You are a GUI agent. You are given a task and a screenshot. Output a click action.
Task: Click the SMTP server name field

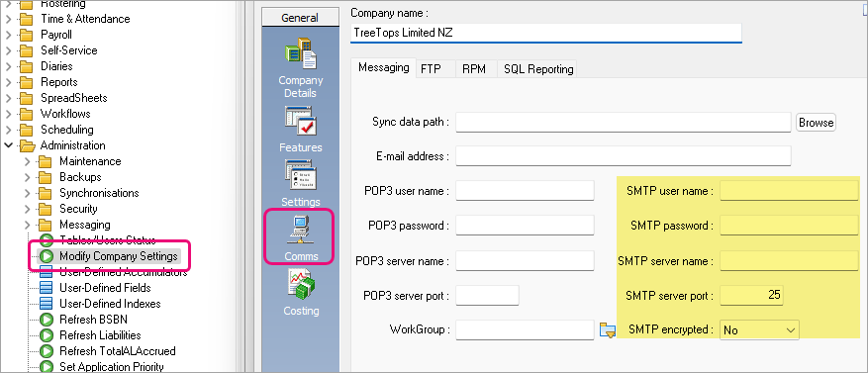tap(789, 260)
